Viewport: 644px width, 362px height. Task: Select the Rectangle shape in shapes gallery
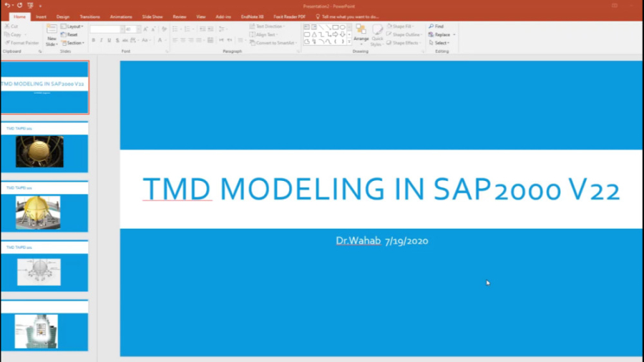[x=335, y=27]
